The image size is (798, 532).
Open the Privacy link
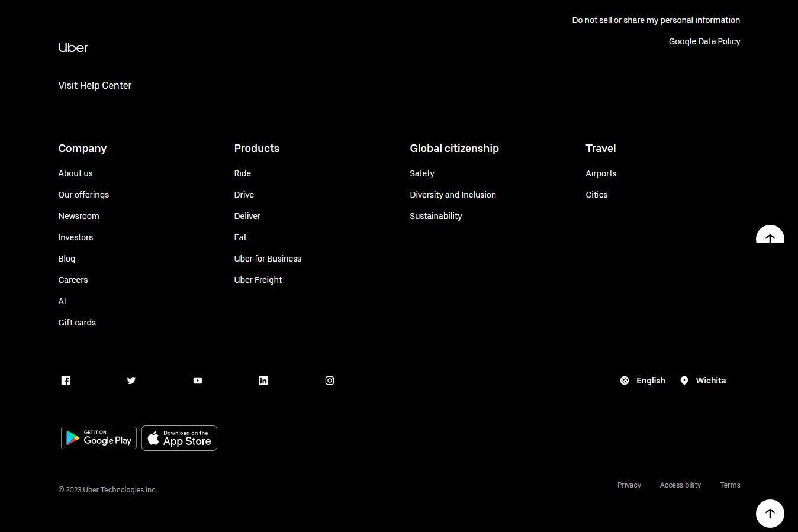point(629,485)
